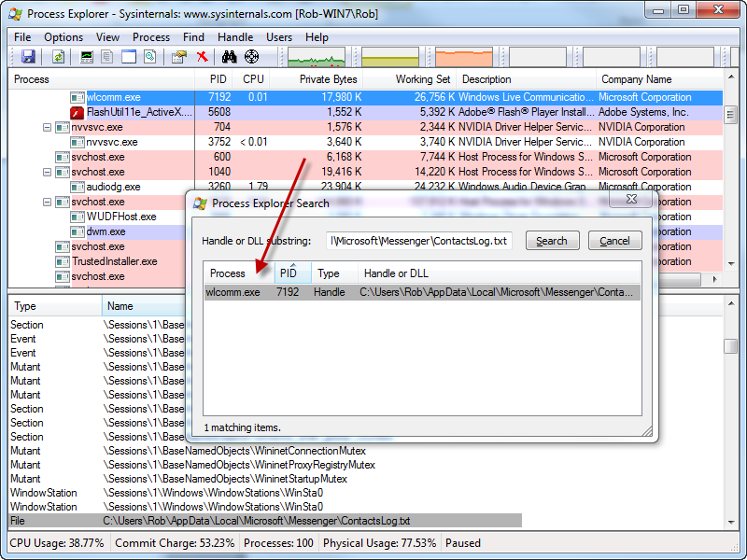Image resolution: width=747 pixels, height=560 pixels.
Task: Kill the process with the red X icon
Action: [x=203, y=57]
